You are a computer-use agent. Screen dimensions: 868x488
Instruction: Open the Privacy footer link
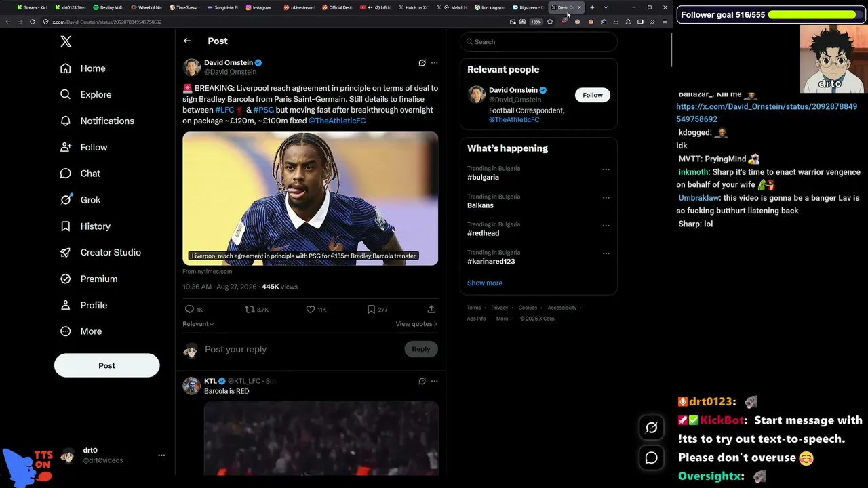[500, 308]
